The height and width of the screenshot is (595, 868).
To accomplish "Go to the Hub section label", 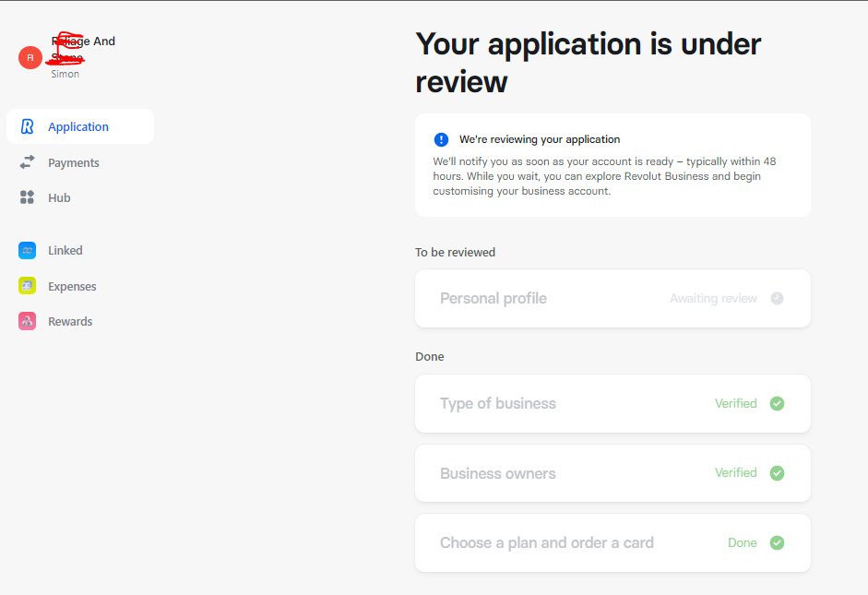I will [x=59, y=197].
